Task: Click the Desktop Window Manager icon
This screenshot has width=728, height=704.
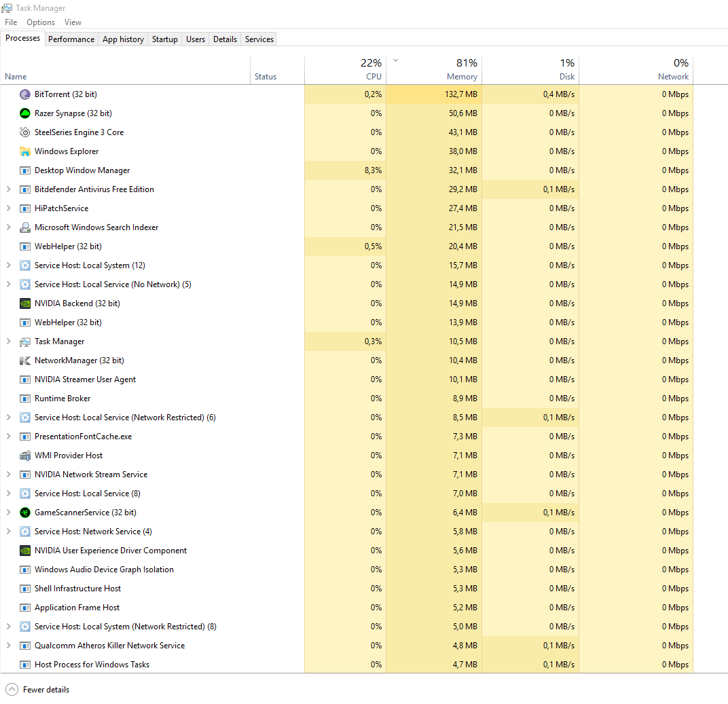Action: (x=25, y=171)
